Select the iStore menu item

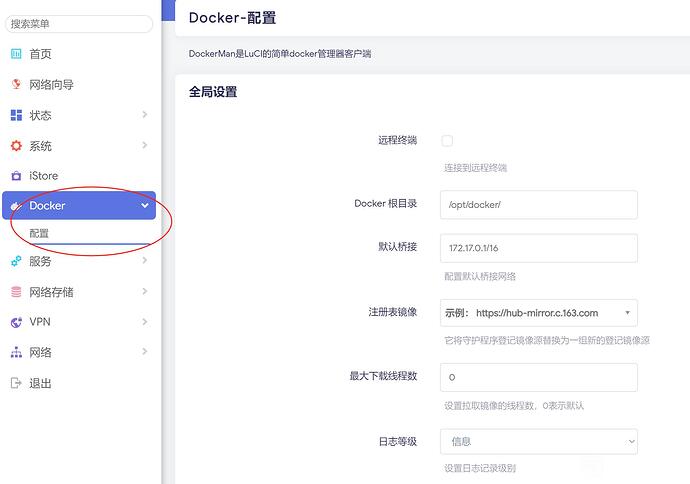44,176
